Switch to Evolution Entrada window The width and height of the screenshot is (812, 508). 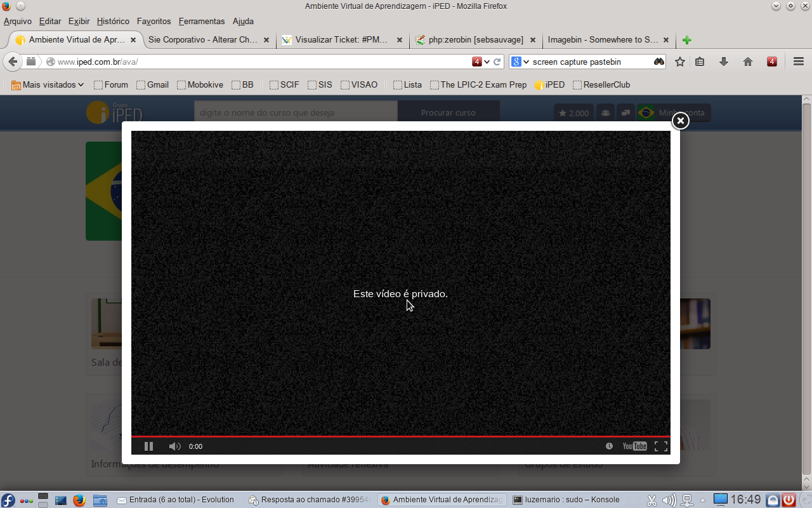tap(177, 500)
